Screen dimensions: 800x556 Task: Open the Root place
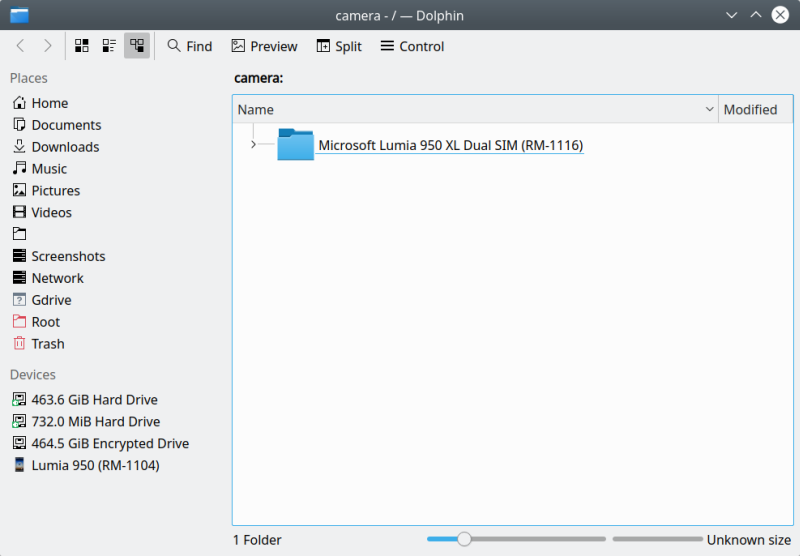37,322
